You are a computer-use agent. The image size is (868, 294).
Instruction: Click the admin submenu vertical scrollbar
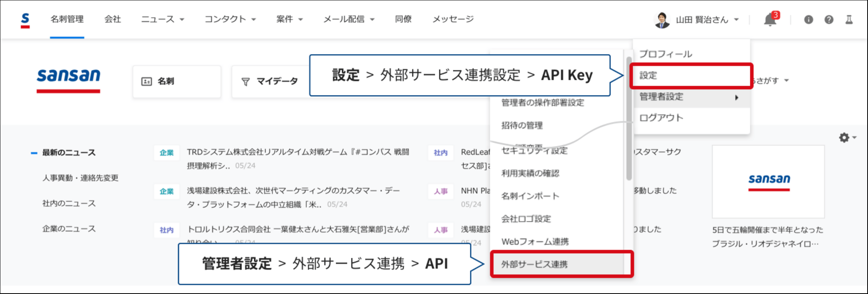(629, 119)
